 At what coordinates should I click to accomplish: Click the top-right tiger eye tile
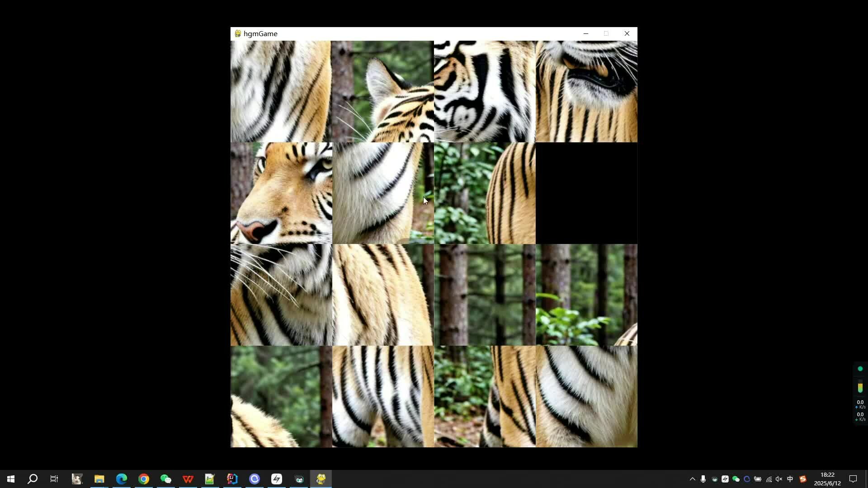[x=586, y=92]
